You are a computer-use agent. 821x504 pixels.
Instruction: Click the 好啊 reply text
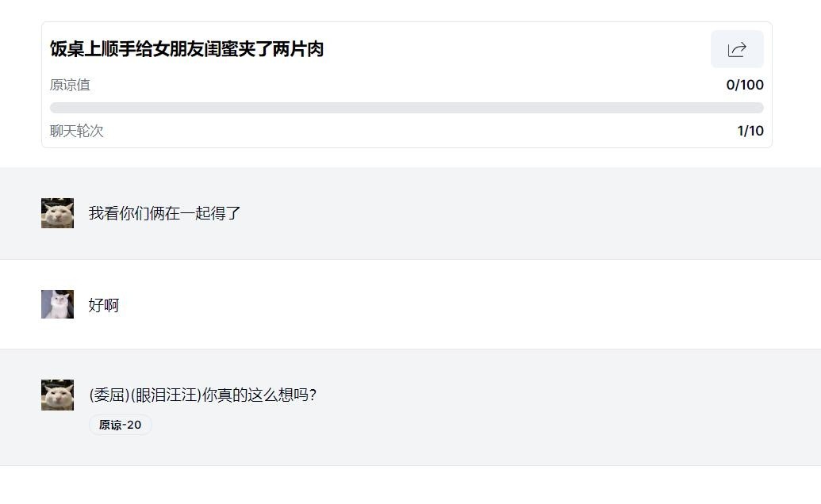(x=104, y=305)
